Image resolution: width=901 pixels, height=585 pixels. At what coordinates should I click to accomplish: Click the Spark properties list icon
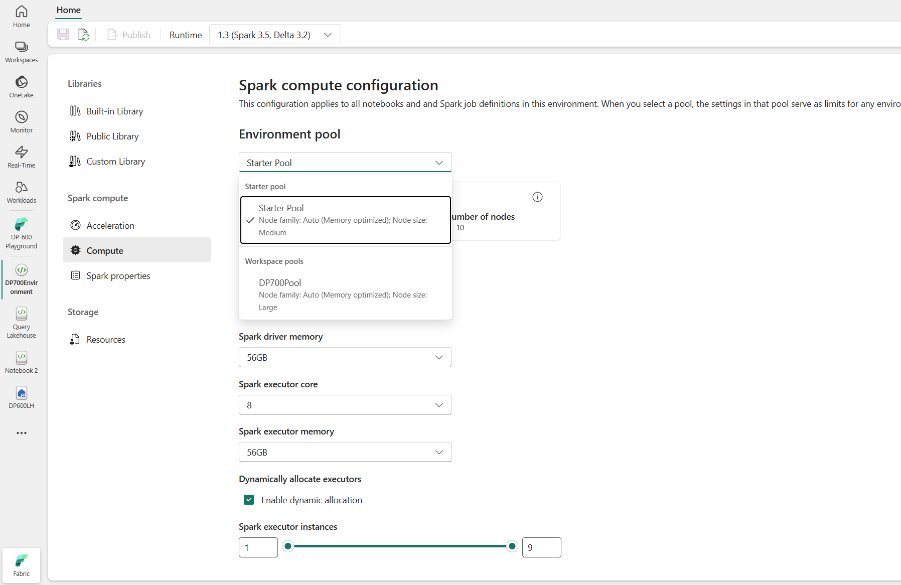pos(75,275)
